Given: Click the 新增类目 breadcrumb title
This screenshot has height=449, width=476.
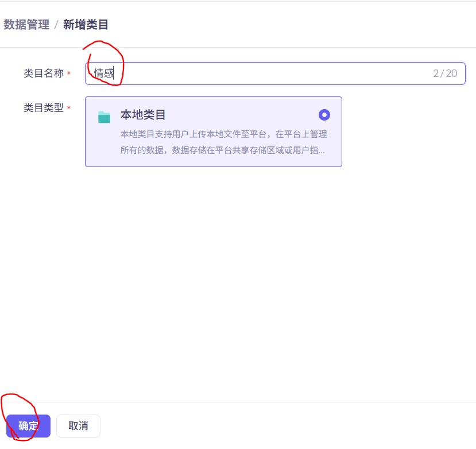Looking at the screenshot, I should click(86, 25).
